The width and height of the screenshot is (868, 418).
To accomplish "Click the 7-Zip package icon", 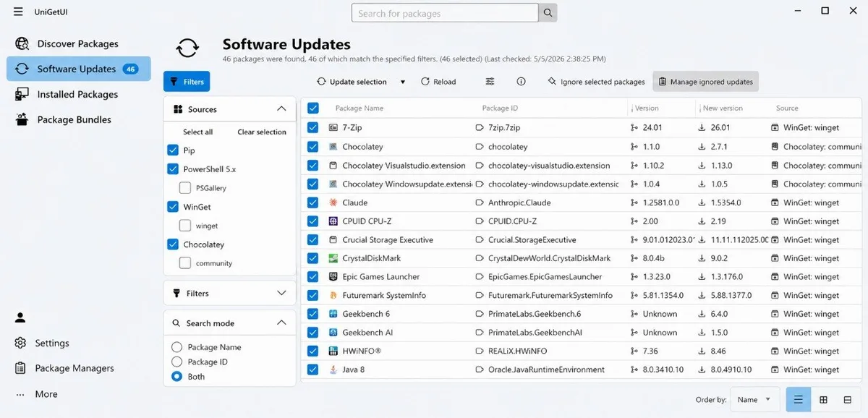I will pos(333,127).
